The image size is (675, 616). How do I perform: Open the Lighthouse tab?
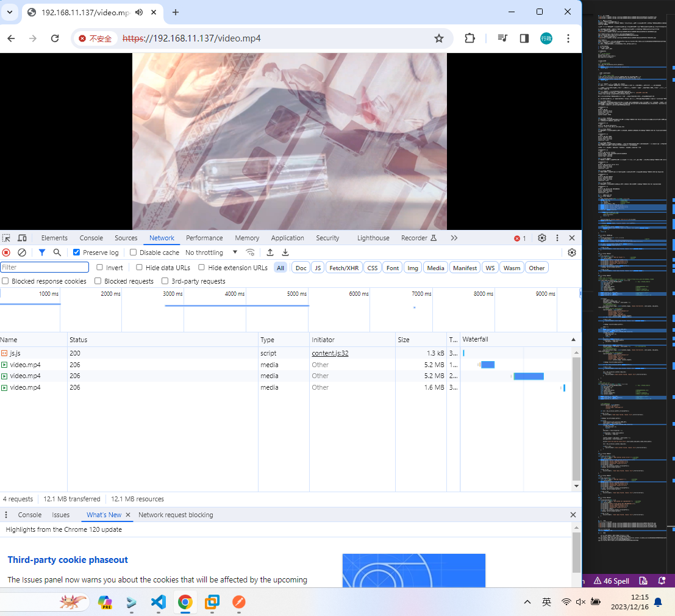(373, 238)
